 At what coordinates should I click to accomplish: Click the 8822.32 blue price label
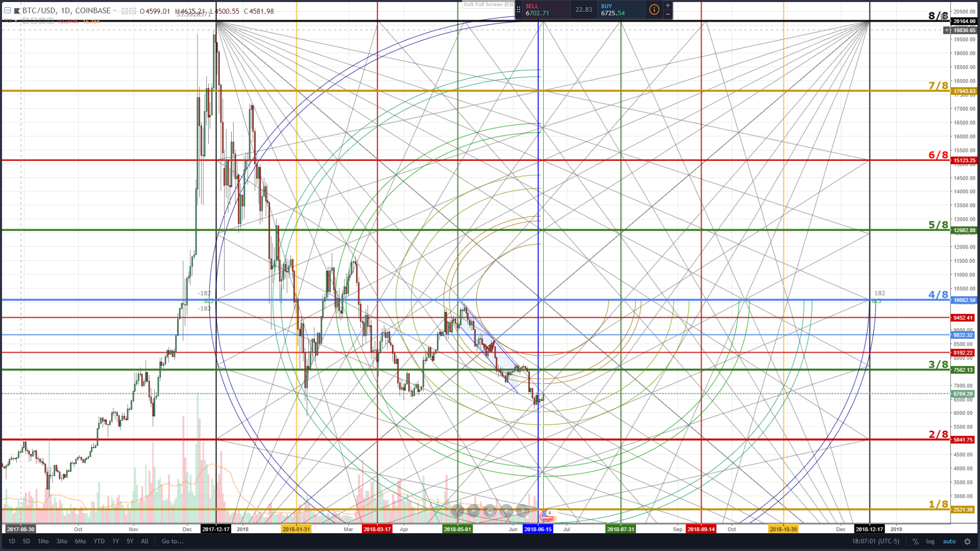tap(963, 335)
